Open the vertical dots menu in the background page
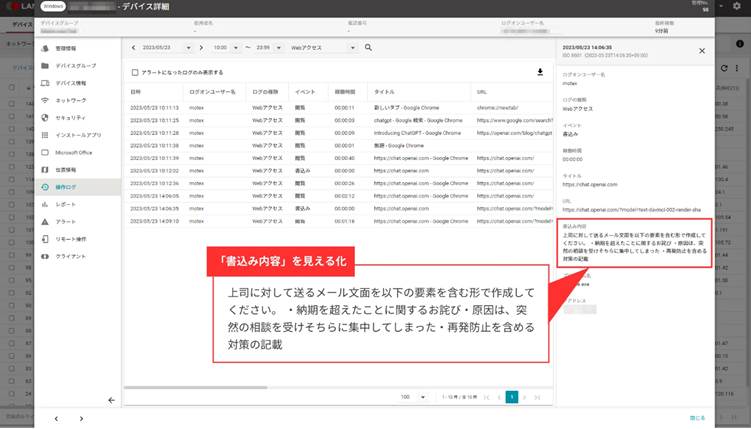Viewport: 751px width, 429px height. tap(737, 68)
